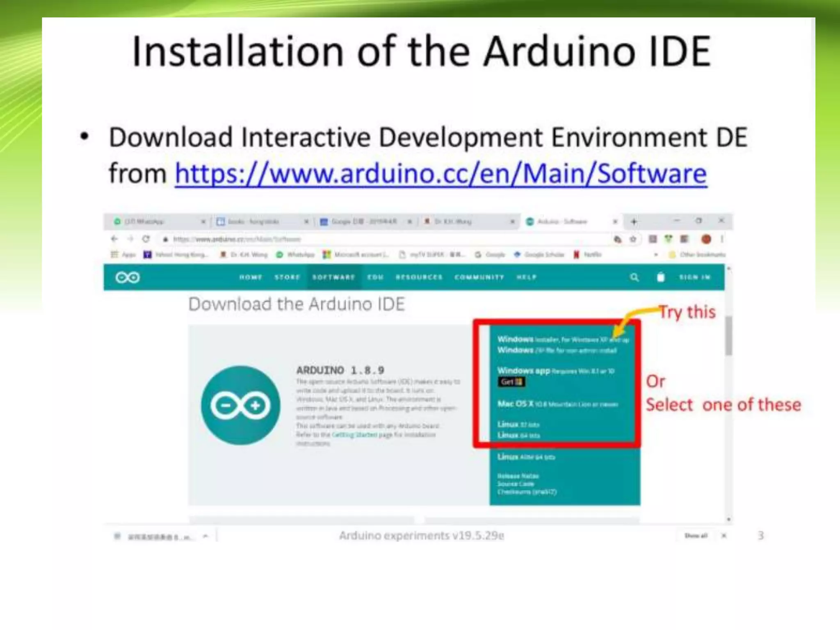
Task: Open the Chrome three-dot menu
Action: (x=721, y=239)
